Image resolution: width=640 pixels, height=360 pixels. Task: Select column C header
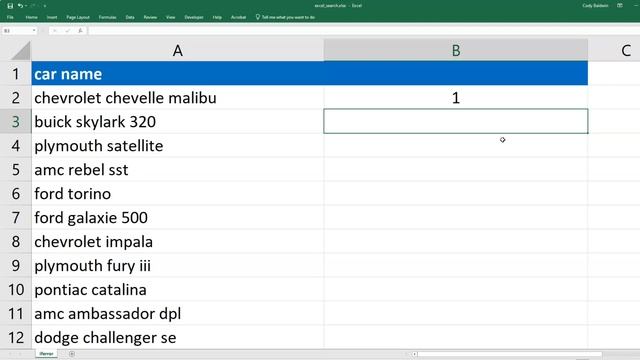point(625,51)
